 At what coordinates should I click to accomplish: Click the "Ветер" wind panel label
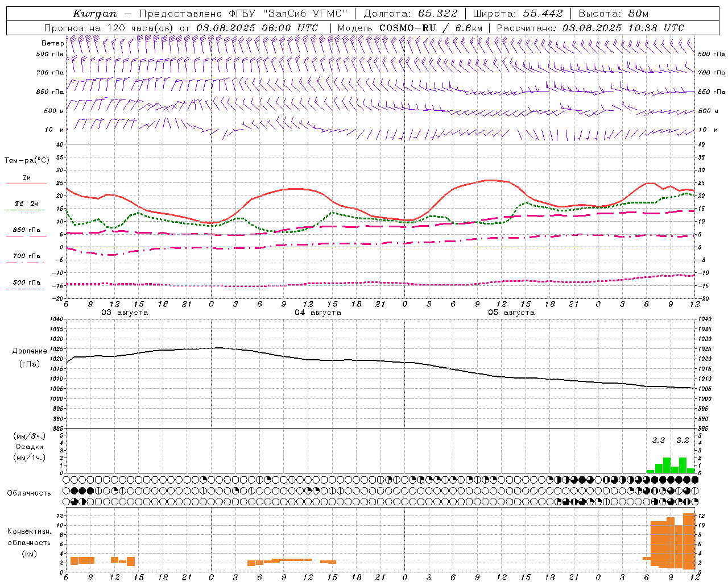52,43
